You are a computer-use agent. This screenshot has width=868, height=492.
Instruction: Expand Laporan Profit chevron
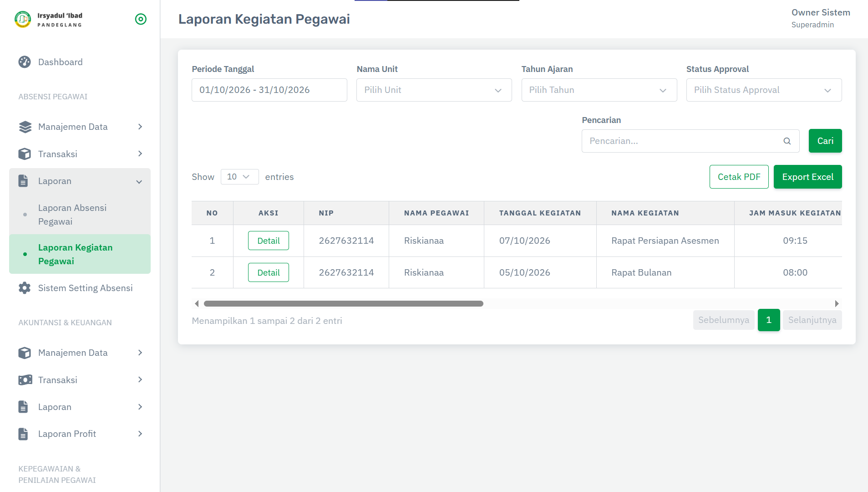[x=140, y=434]
